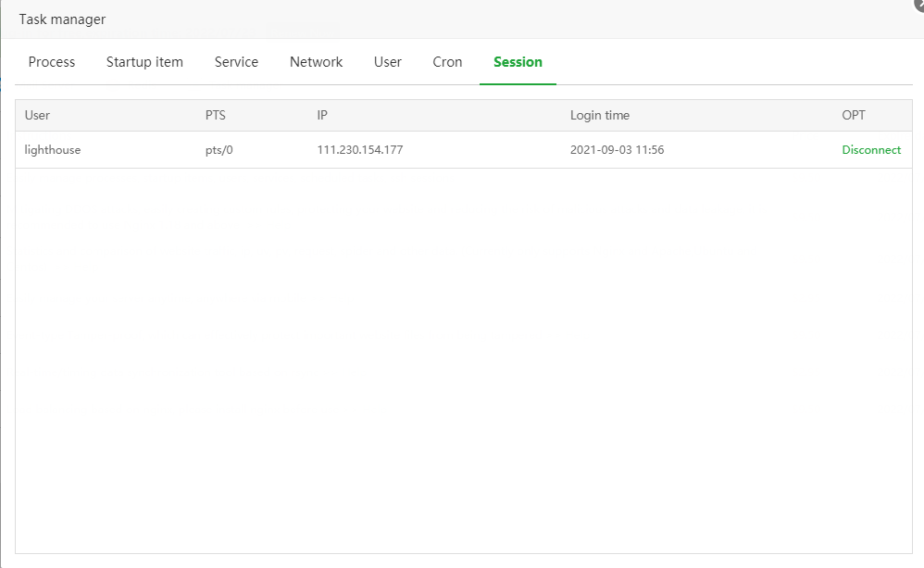Click the pts/0 terminal cell
924x568 pixels.
(x=219, y=150)
